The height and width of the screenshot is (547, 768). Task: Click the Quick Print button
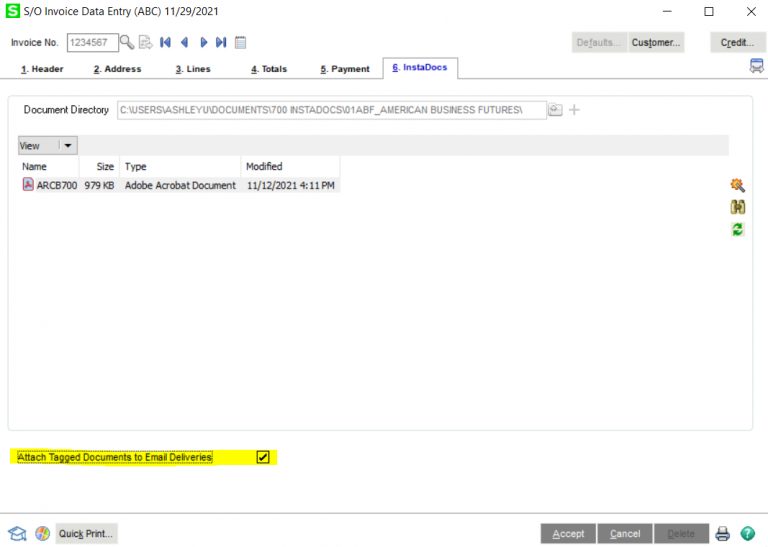86,534
